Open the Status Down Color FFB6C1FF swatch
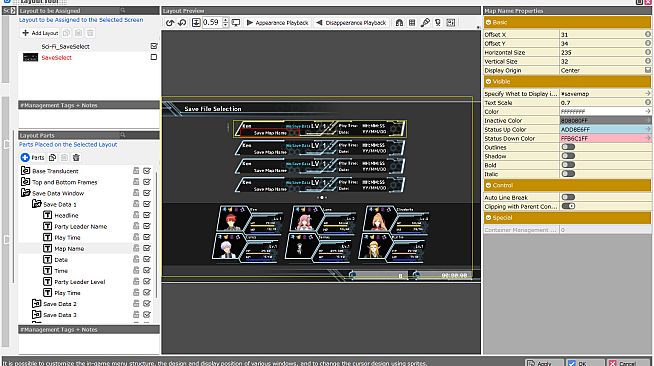This screenshot has width=654, height=366. pos(605,138)
